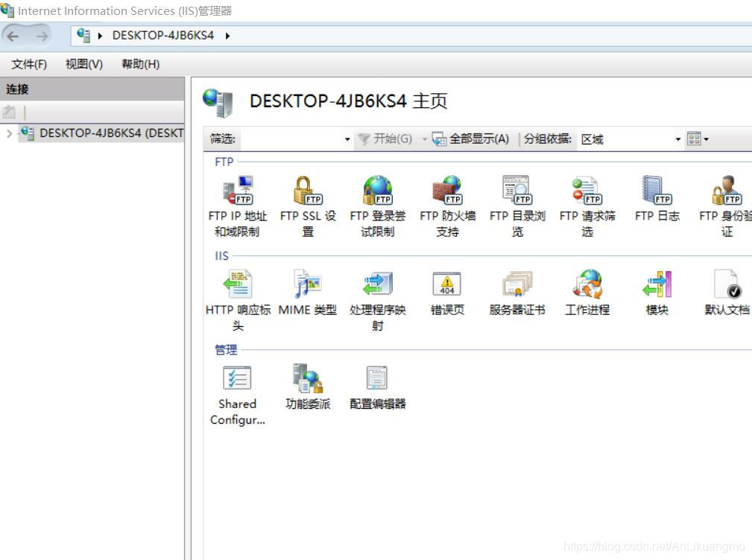This screenshot has width=752, height=560.
Task: Select DESKTOP-4JB6KS4 server in the connections tree
Action: tap(102, 133)
